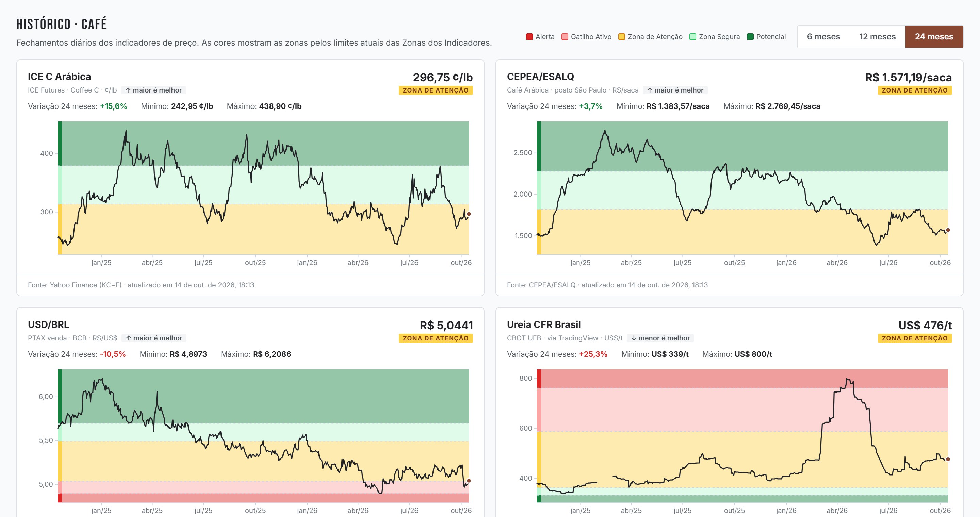Click the R$ 5,0441 current value
The image size is (980, 517).
[x=446, y=325]
